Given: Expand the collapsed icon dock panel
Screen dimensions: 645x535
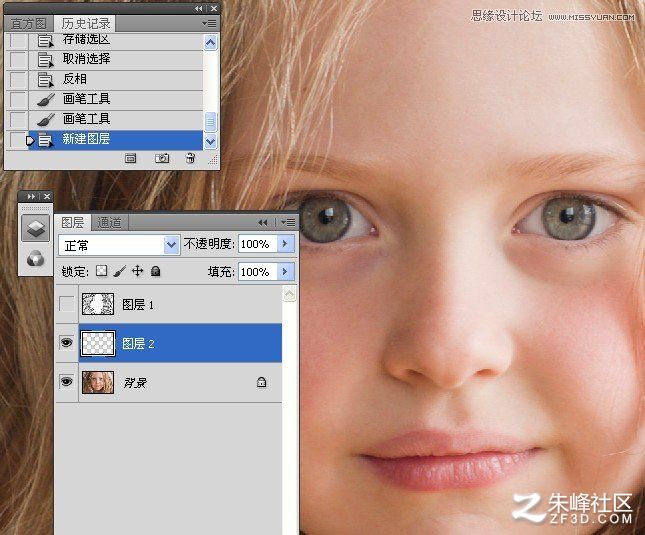Looking at the screenshot, I should (x=31, y=197).
